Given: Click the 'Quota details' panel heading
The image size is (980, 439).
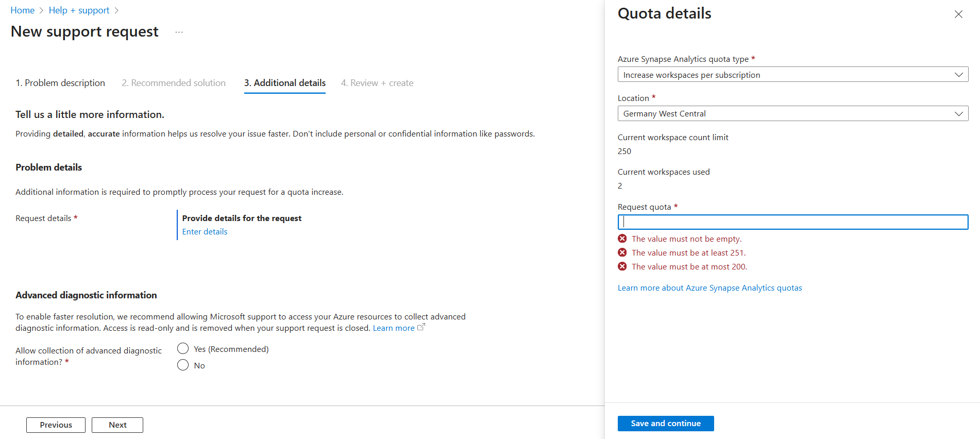Looking at the screenshot, I should click(x=665, y=13).
